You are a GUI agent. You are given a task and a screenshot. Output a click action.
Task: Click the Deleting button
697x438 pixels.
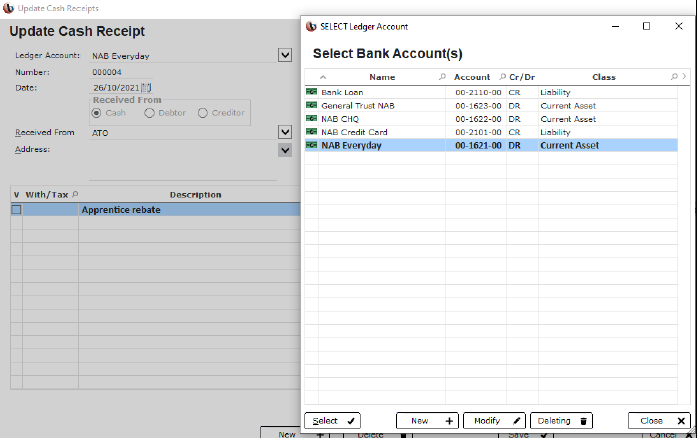click(561, 421)
